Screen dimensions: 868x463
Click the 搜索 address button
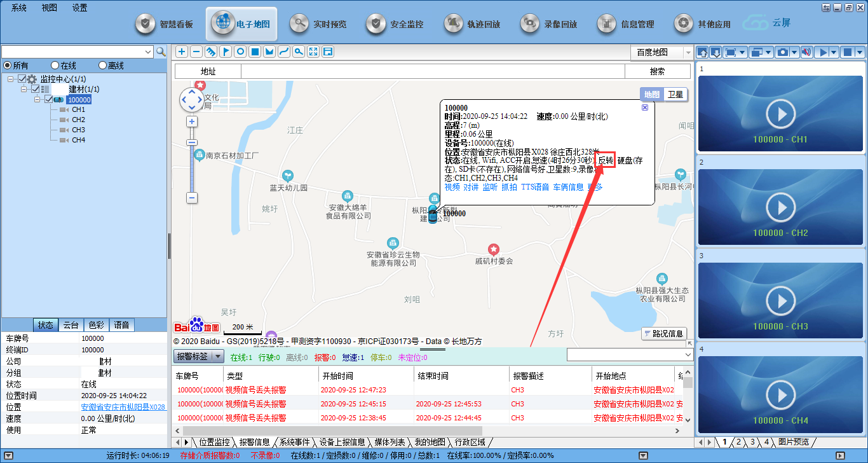657,71
